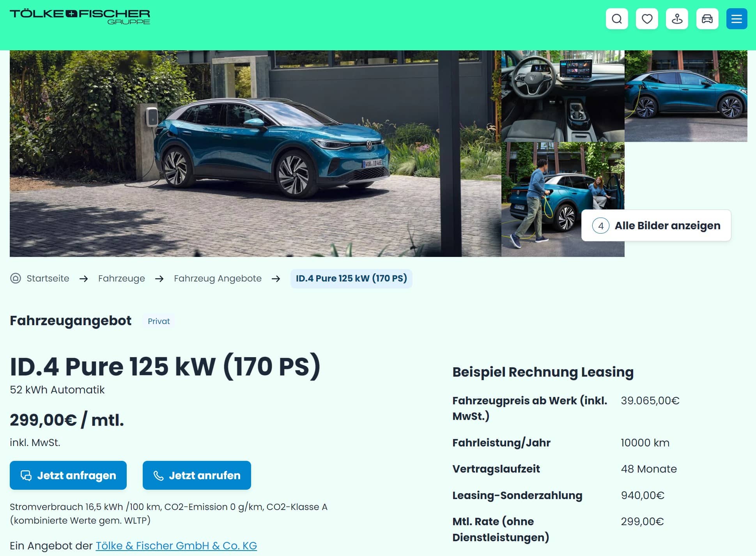Open the main blue ID.4 photo
The width and height of the screenshot is (756, 556).
(255, 153)
